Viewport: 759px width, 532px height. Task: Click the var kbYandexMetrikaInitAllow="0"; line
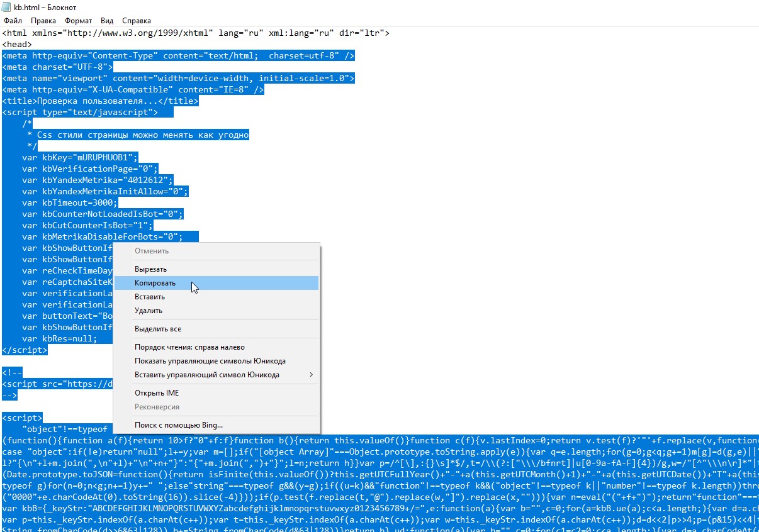click(x=104, y=192)
